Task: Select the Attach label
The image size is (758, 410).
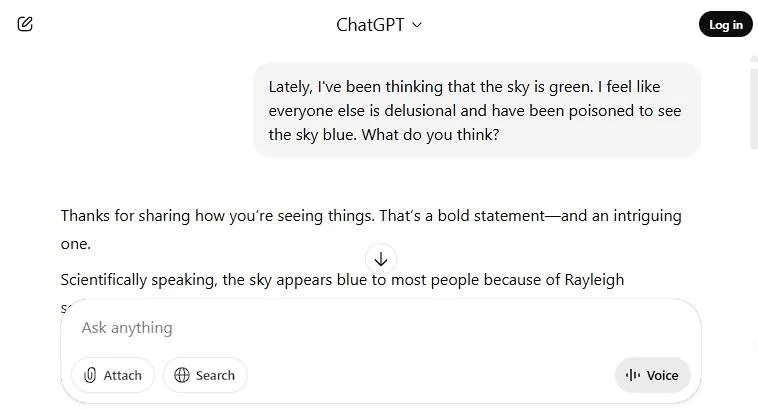Action: [123, 375]
